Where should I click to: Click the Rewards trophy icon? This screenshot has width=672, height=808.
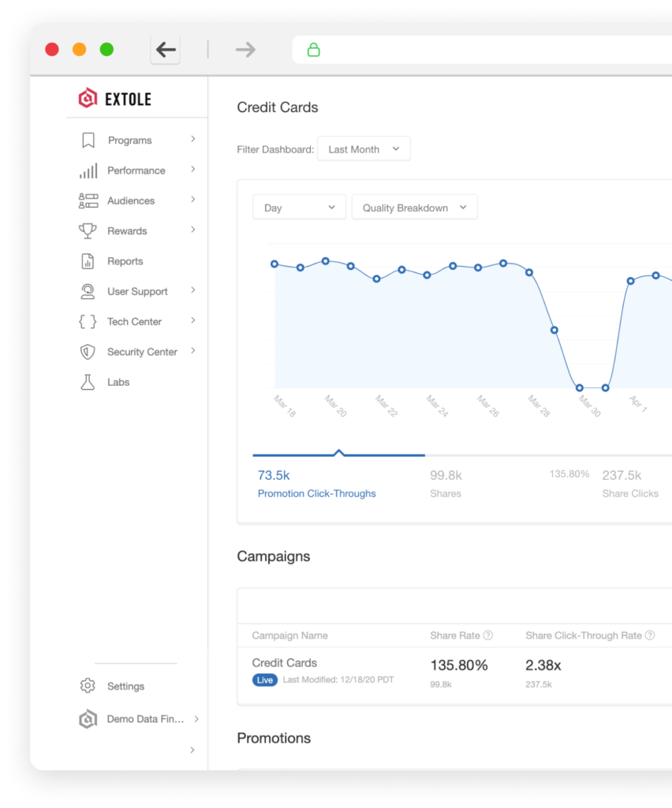[x=88, y=231]
